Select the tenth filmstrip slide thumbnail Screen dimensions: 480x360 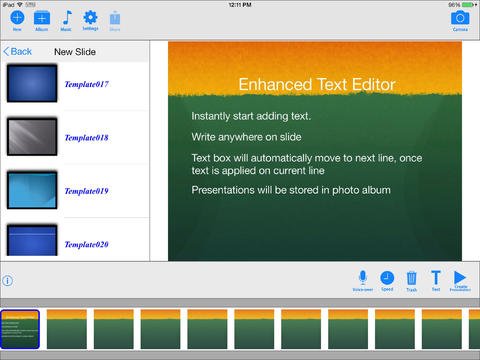tap(442, 329)
